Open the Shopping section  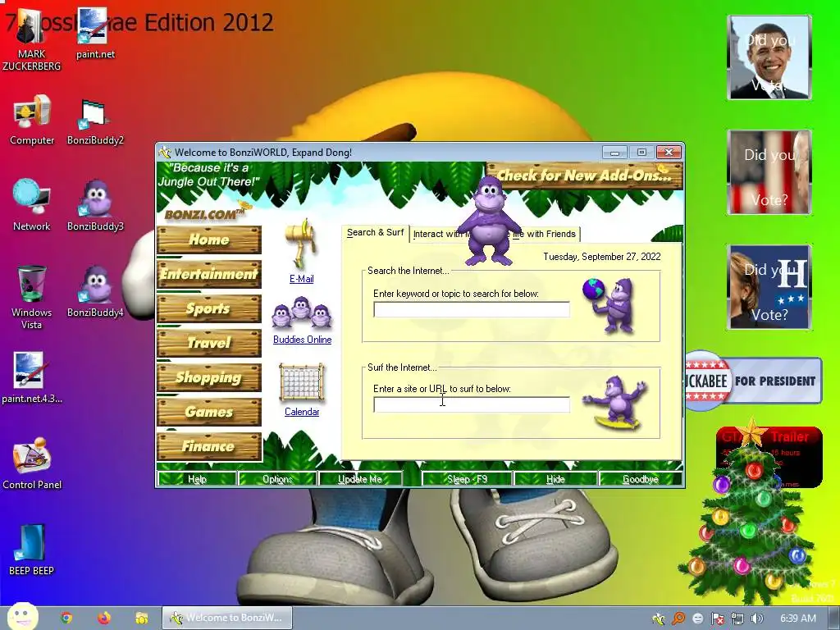click(x=209, y=377)
